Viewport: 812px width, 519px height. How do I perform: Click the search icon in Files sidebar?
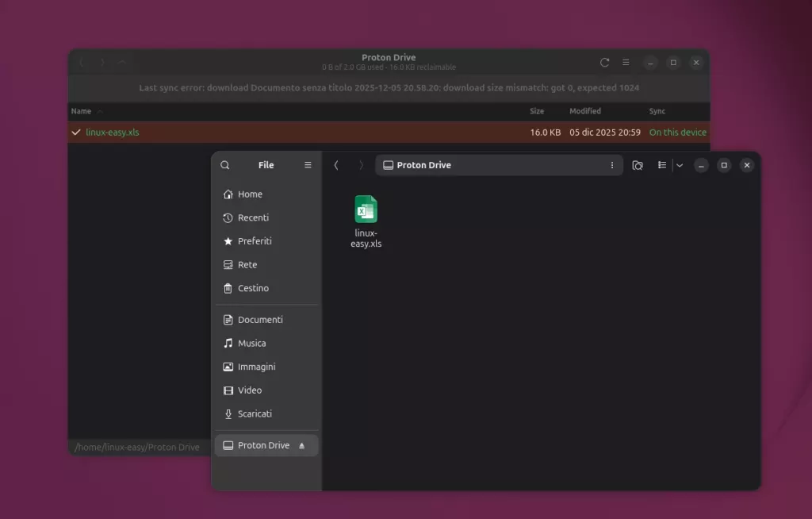[224, 165]
